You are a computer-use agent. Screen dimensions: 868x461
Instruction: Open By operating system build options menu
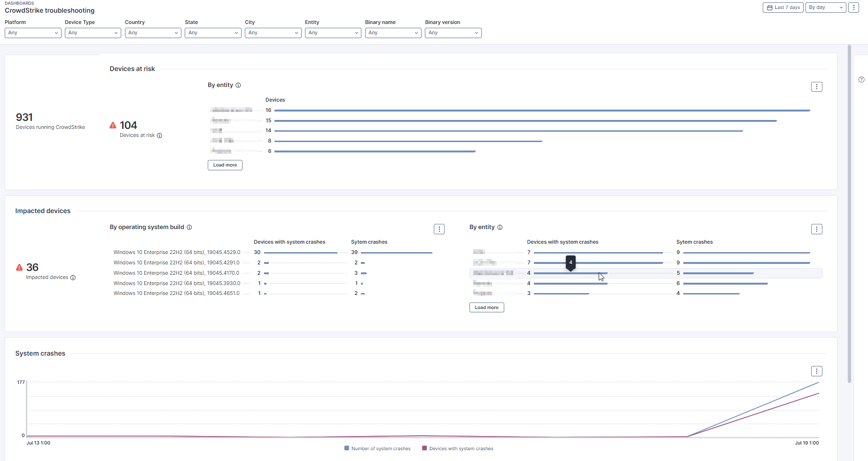(439, 229)
